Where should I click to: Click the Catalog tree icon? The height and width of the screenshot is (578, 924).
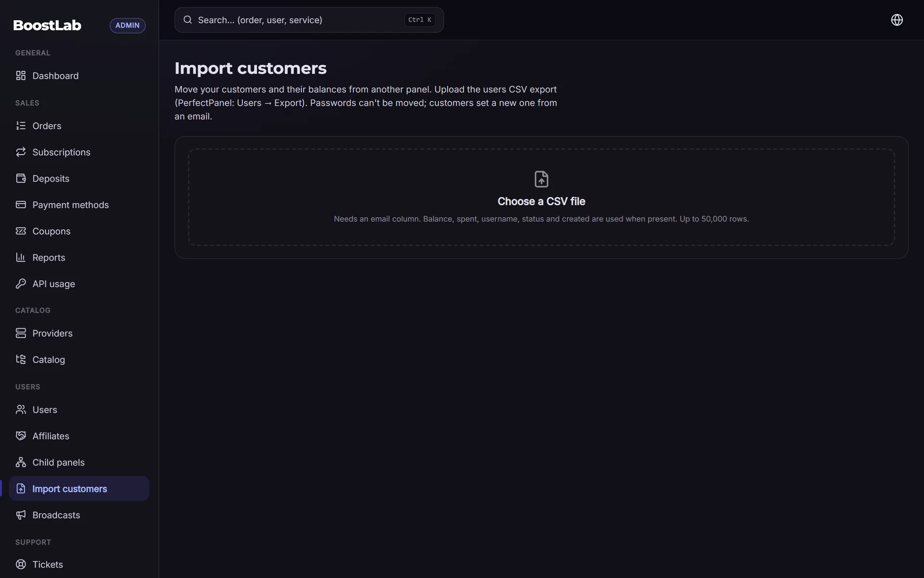click(x=21, y=359)
